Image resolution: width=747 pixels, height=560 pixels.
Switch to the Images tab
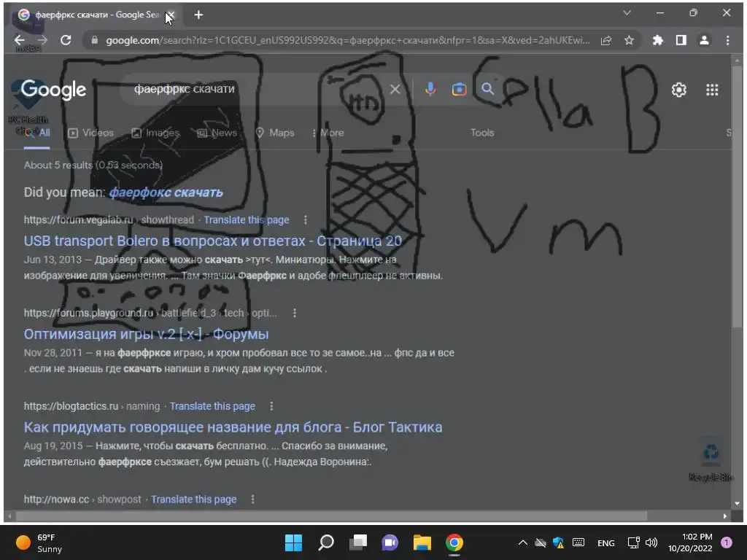(155, 133)
